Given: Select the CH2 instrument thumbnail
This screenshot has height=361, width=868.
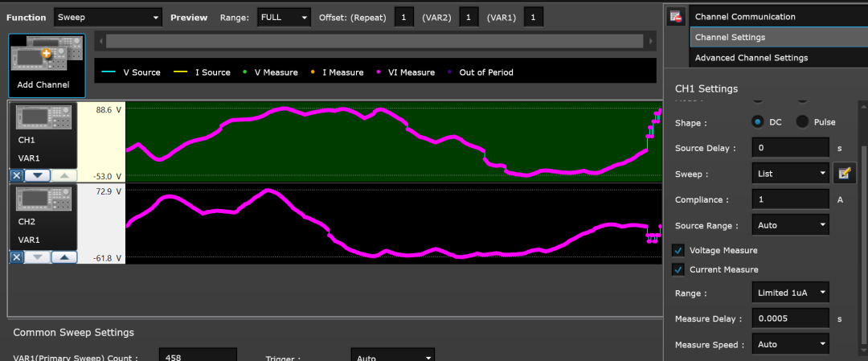Looking at the screenshot, I should coord(45,199).
